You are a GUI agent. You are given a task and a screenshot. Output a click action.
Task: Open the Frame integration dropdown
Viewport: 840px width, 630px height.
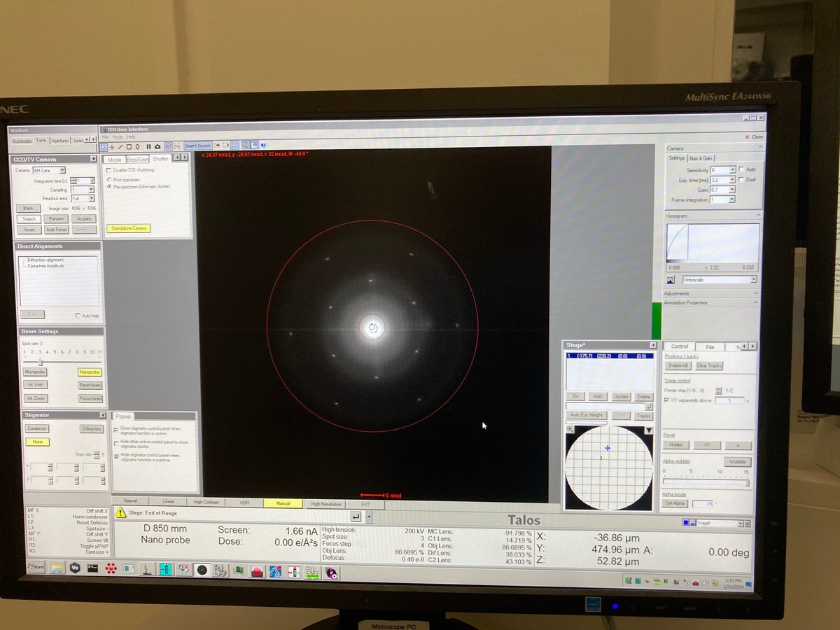(x=732, y=199)
